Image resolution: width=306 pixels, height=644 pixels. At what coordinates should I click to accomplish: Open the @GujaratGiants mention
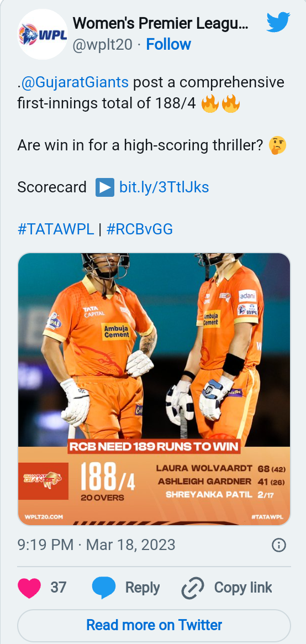tap(74, 82)
